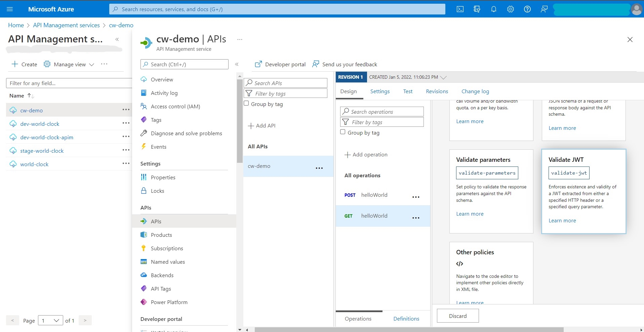Expand the revision created date chevron
644x332 pixels.
[x=443, y=77]
